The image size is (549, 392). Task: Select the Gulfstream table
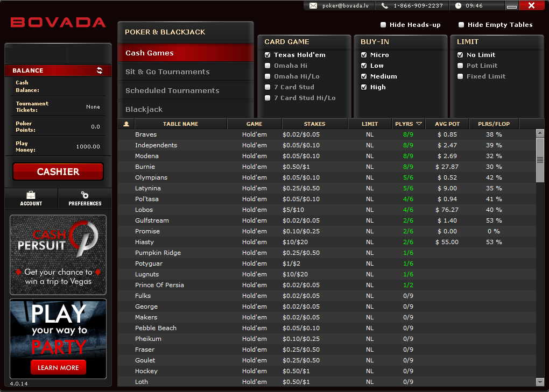coord(326,220)
